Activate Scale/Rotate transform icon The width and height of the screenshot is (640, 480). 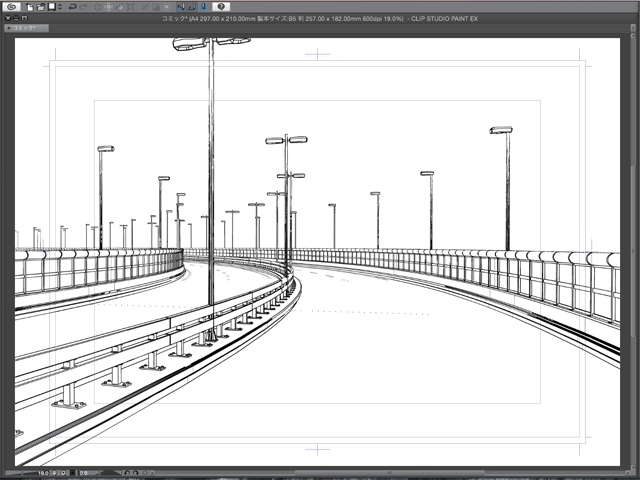tap(131, 7)
